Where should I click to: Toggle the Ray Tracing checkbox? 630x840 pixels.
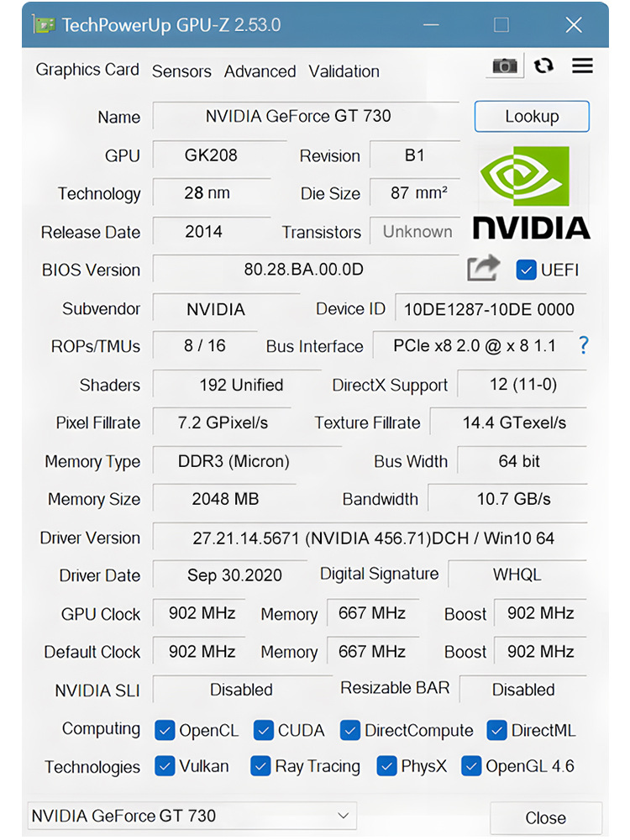pyautogui.click(x=261, y=766)
